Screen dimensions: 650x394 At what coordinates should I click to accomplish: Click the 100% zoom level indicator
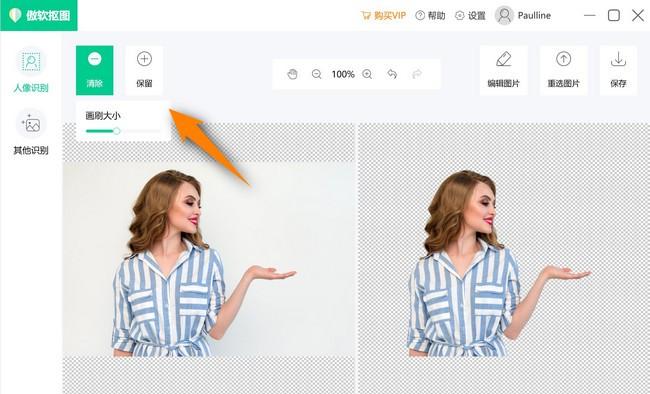pos(343,74)
